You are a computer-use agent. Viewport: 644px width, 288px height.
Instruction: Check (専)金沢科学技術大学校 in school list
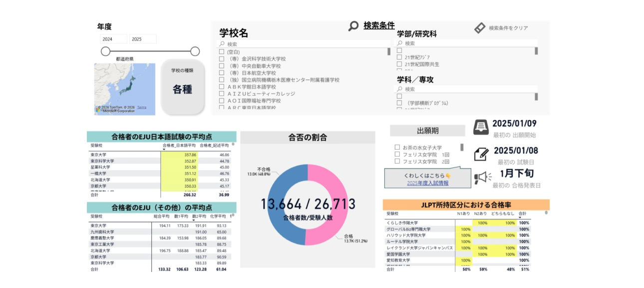pos(221,59)
